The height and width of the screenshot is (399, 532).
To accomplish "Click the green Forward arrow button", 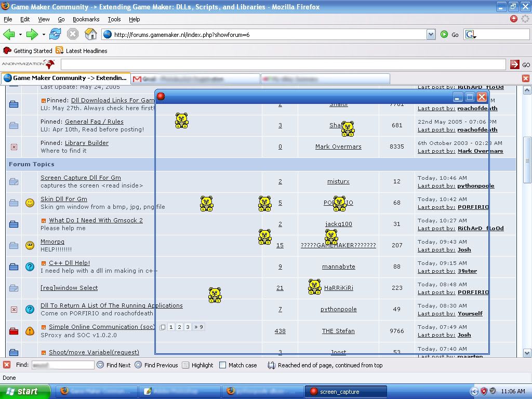I will (x=32, y=34).
